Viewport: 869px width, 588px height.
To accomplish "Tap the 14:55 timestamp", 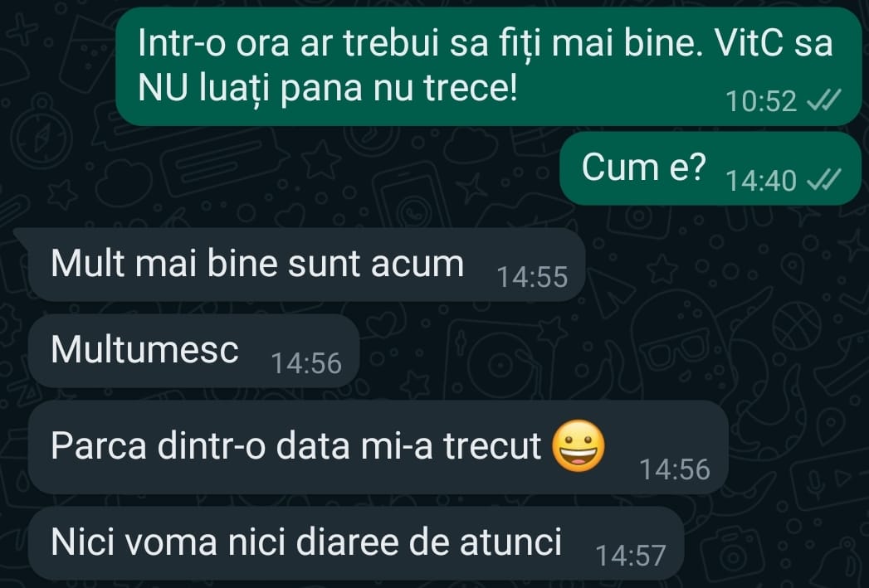I will (532, 277).
